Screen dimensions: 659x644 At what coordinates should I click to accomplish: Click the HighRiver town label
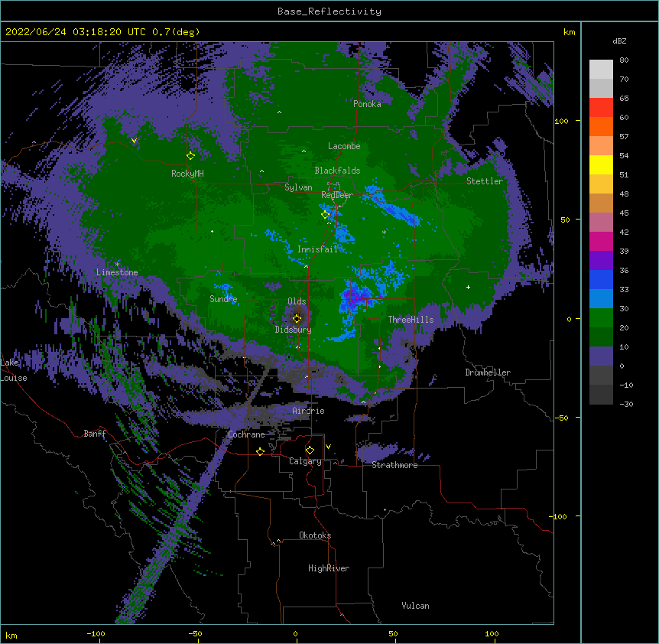pyautogui.click(x=329, y=568)
